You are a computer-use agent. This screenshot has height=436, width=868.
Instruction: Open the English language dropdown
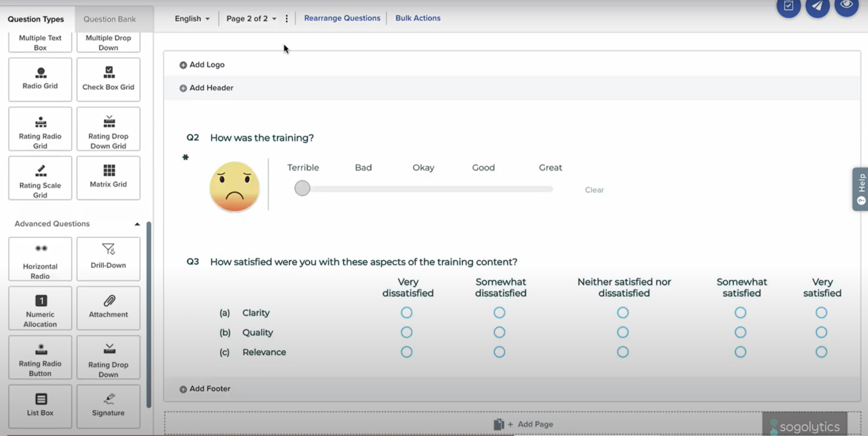point(192,19)
